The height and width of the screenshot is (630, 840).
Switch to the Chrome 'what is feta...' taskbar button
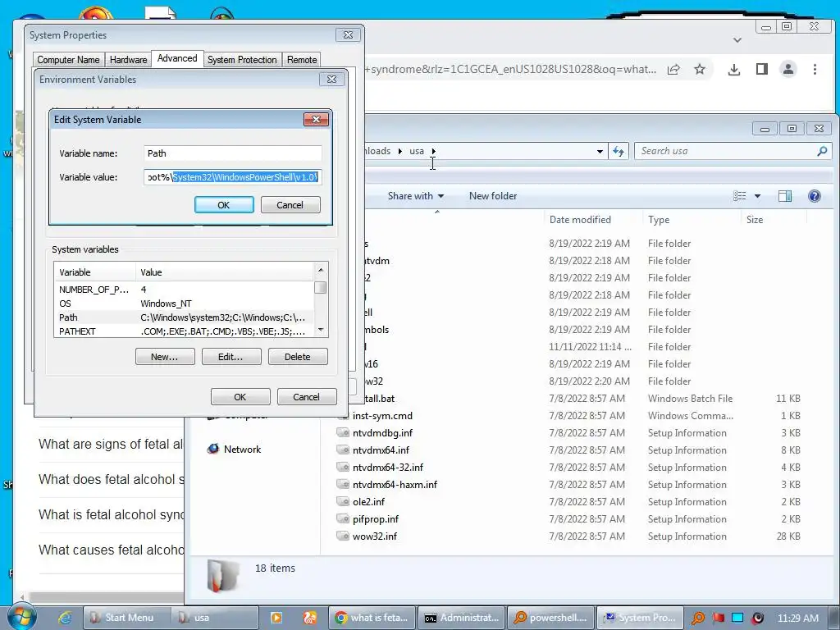click(373, 618)
